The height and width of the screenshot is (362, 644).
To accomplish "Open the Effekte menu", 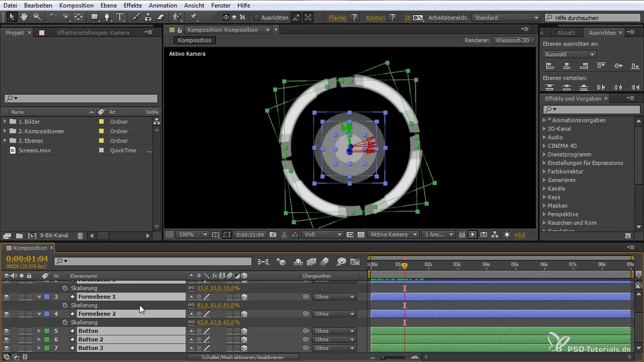I will 133,5.
